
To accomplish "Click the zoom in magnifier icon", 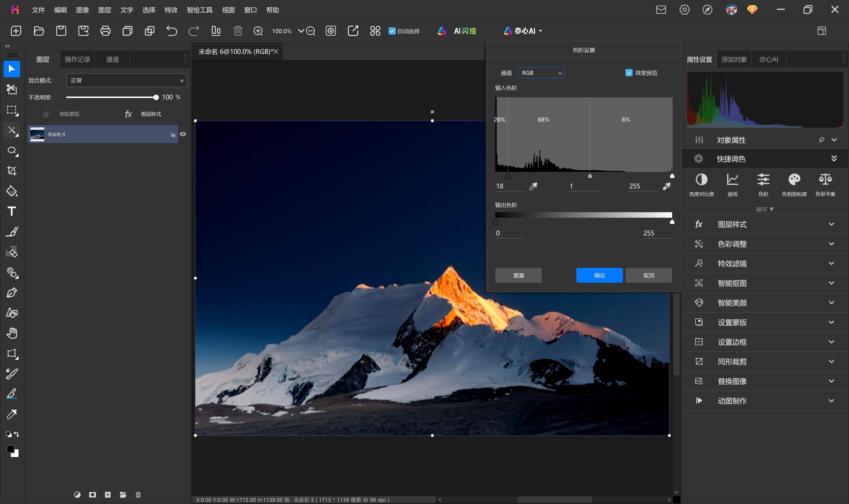I will pos(258,31).
